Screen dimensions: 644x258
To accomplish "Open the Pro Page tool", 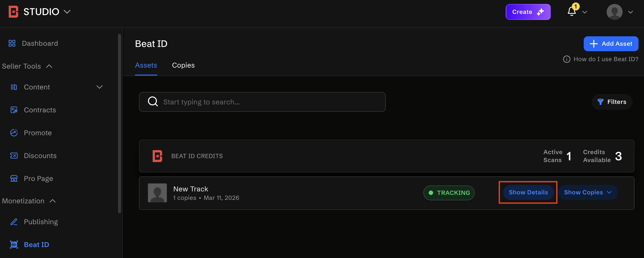I will tap(38, 178).
